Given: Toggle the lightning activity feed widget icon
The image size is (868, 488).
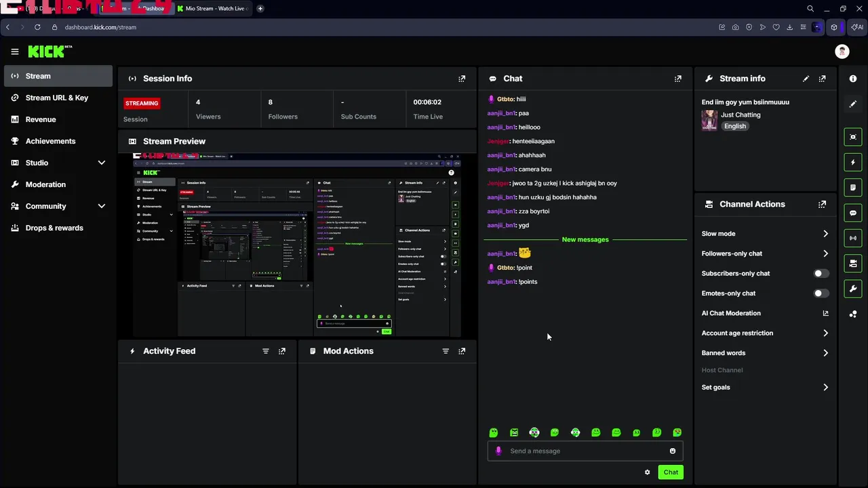Looking at the screenshot, I should (853, 162).
